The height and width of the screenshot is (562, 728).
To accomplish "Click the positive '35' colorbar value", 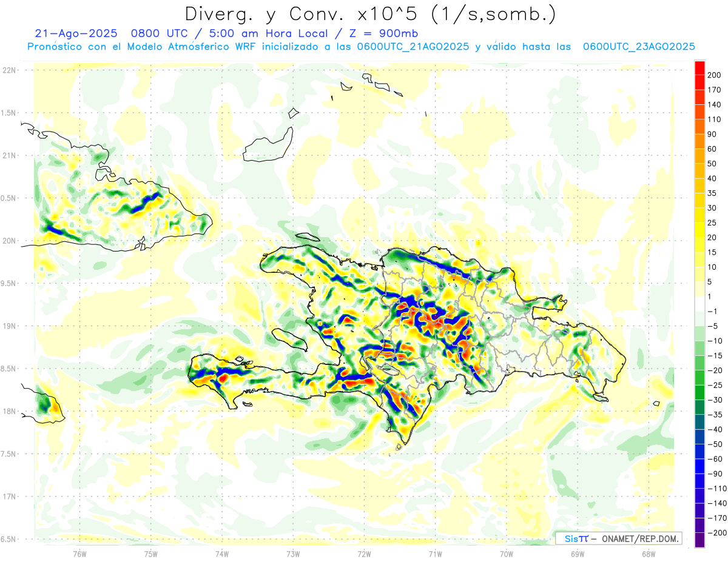I will pyautogui.click(x=712, y=193).
